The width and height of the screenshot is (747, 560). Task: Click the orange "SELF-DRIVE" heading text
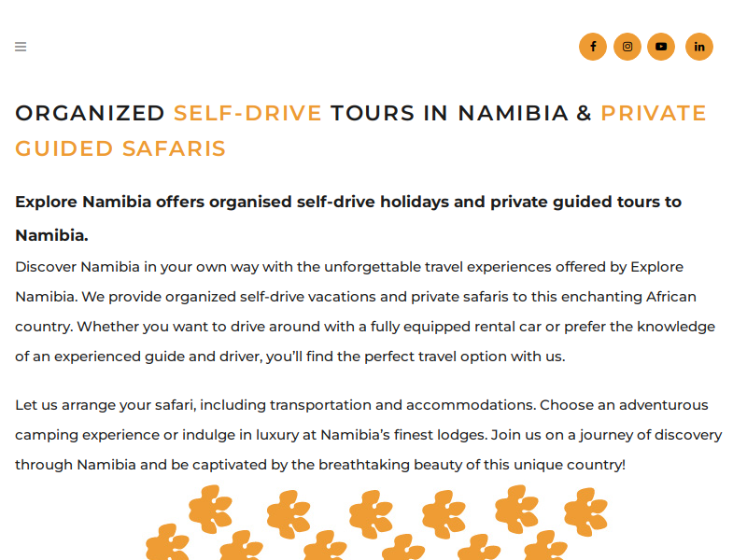247,113
